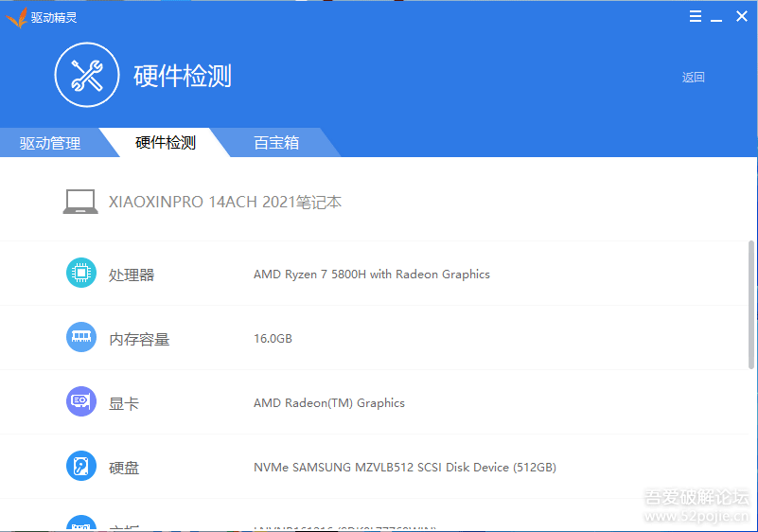Click the AMD Ryzen 7 5800H processor text
Image resolution: width=758 pixels, height=532 pixels.
(371, 275)
